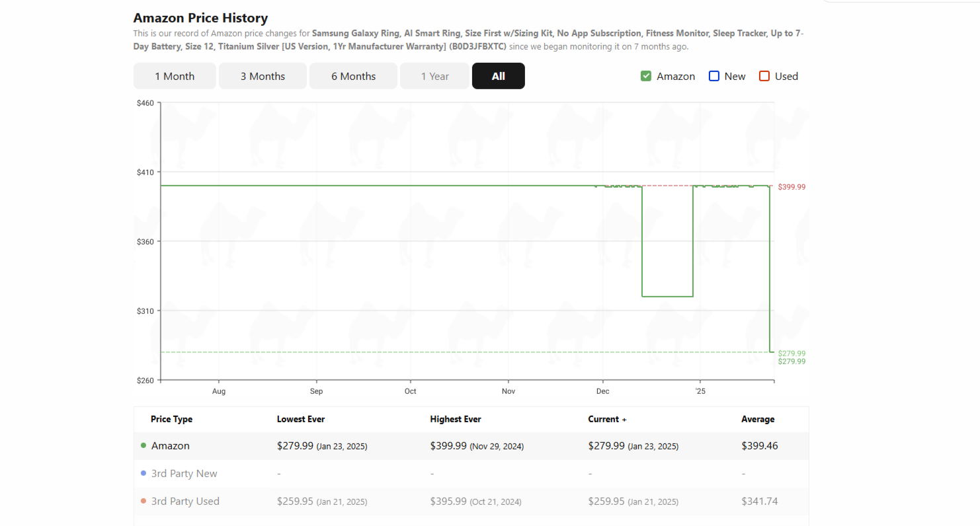The image size is (980, 526).
Task: Enable the Used price checkbox
Action: pos(764,76)
